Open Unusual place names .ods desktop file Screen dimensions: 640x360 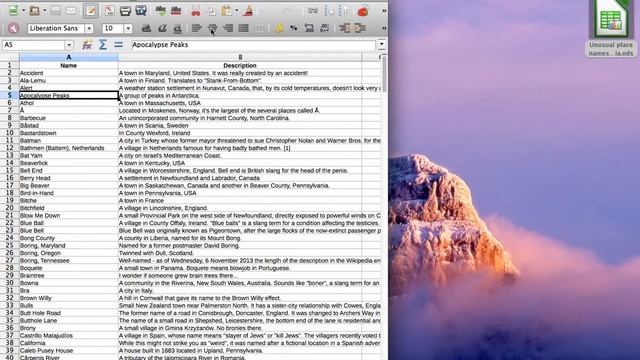611,29
